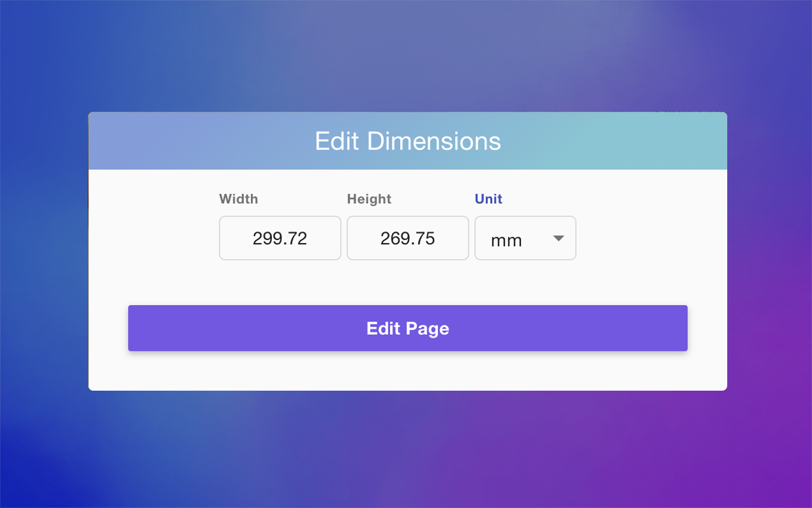Click the word Edit on the purple button
This screenshot has height=508, width=812.
383,329
